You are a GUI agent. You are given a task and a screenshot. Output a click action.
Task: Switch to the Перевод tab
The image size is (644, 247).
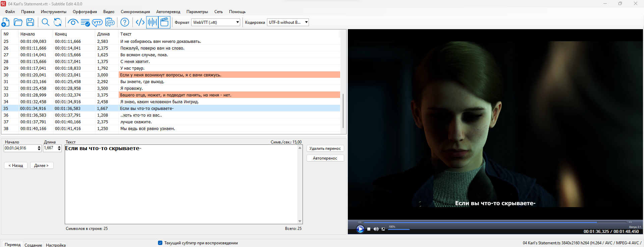(12, 245)
